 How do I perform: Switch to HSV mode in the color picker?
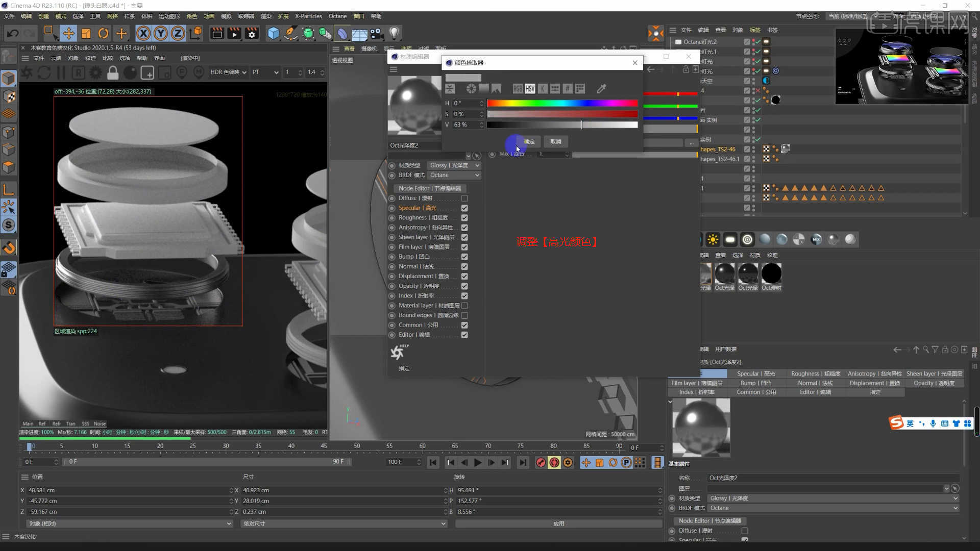(530, 88)
